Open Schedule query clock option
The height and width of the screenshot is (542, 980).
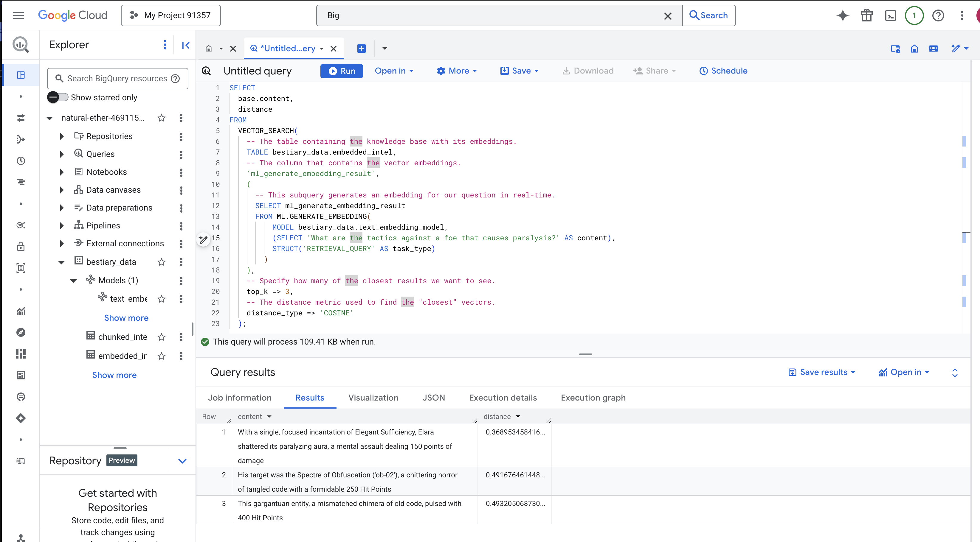tap(723, 71)
